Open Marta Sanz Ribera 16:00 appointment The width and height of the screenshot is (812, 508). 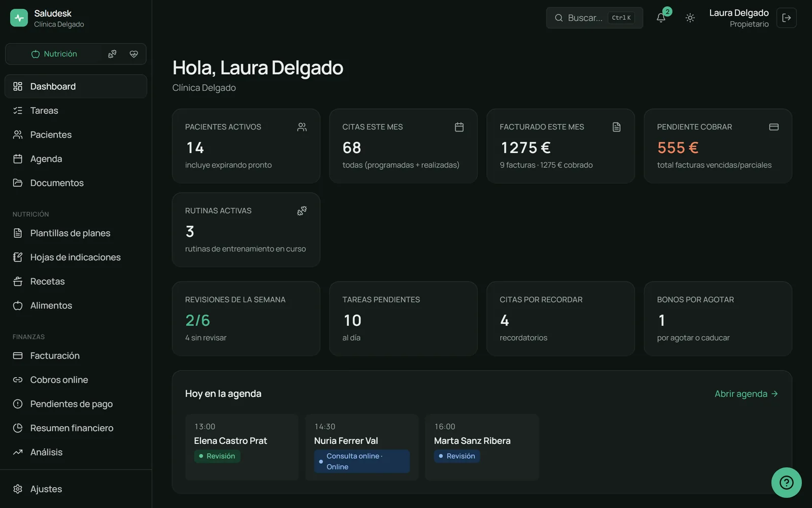pyautogui.click(x=482, y=447)
